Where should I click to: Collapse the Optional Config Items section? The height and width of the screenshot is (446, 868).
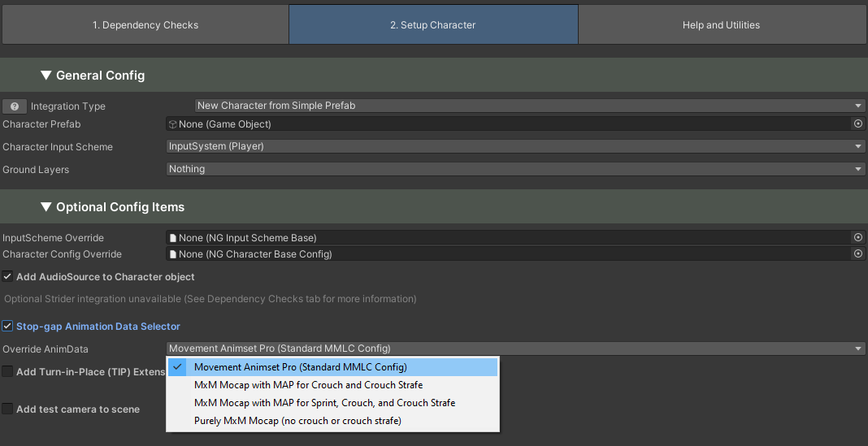[x=46, y=207]
